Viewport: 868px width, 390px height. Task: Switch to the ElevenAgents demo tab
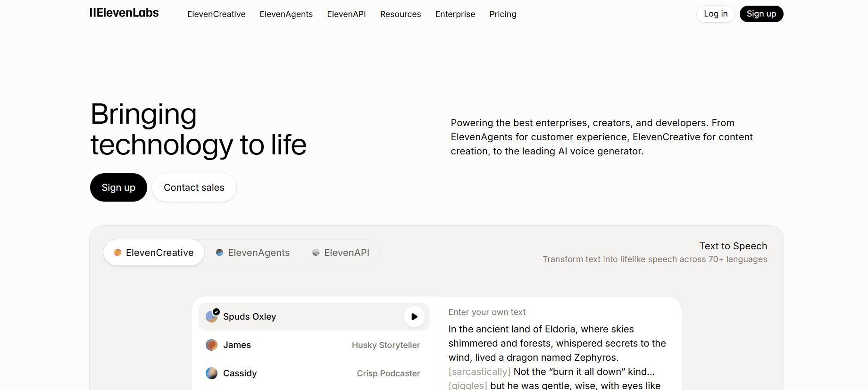click(253, 253)
